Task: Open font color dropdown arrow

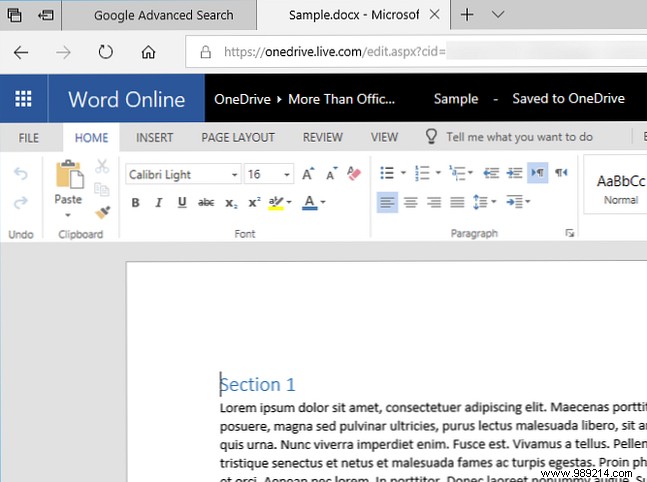Action: click(x=323, y=202)
